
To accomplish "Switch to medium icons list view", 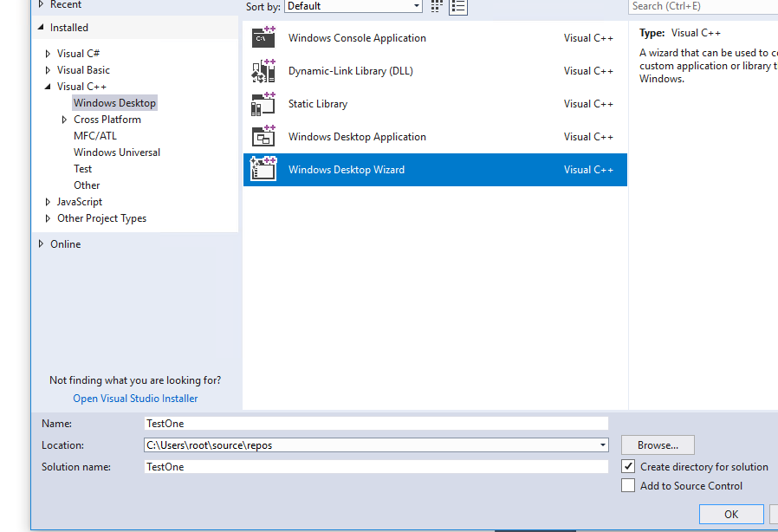I will [x=458, y=6].
